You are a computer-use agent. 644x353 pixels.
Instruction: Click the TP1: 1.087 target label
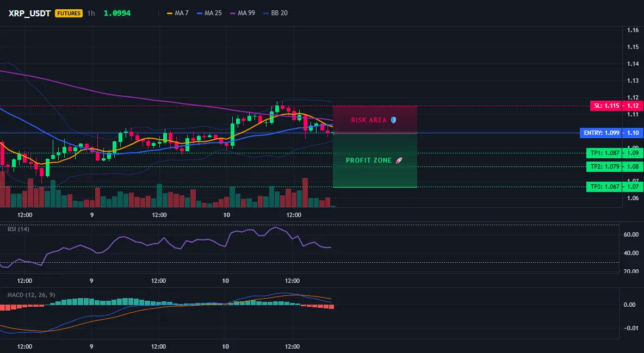(605, 153)
